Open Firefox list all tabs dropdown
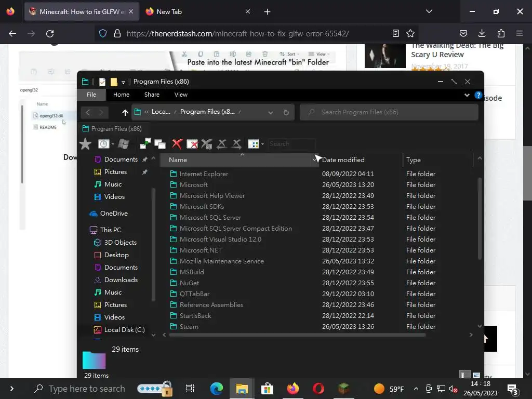 point(429,11)
